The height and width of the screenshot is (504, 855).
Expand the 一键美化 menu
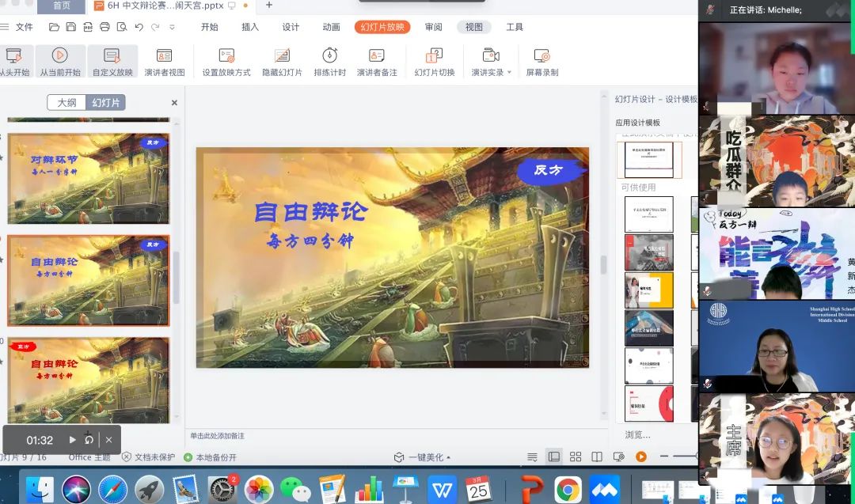423,457
